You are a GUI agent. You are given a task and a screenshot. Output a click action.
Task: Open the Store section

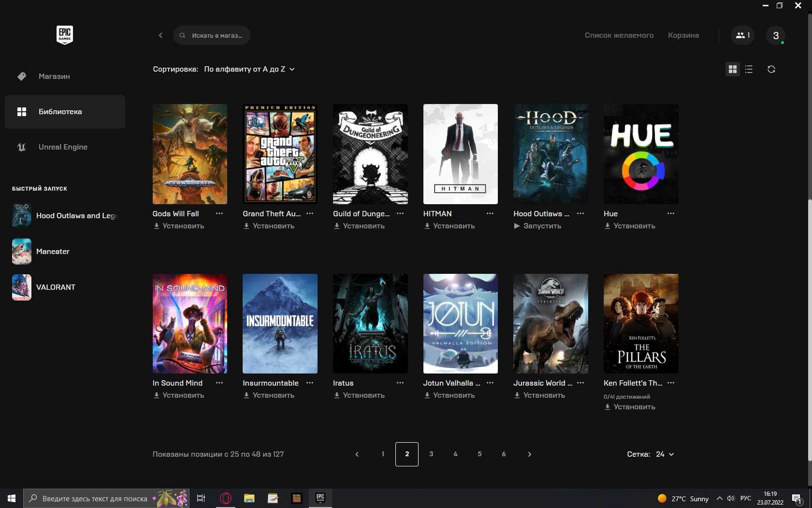point(65,76)
